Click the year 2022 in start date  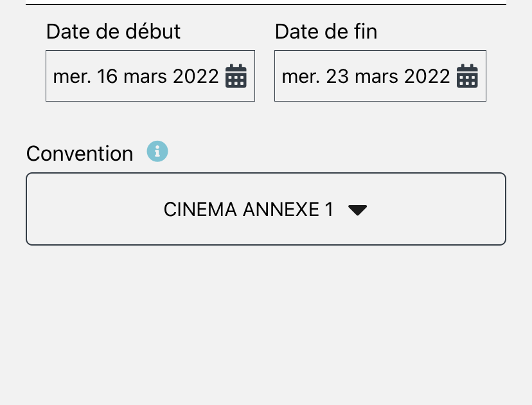(x=196, y=76)
